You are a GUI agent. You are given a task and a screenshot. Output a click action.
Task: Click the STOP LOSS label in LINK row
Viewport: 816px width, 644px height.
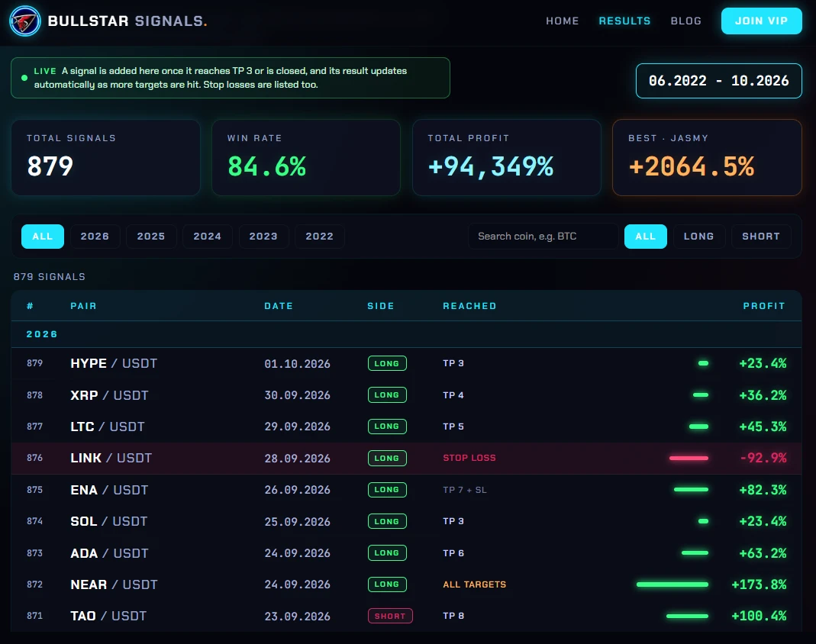tap(469, 458)
